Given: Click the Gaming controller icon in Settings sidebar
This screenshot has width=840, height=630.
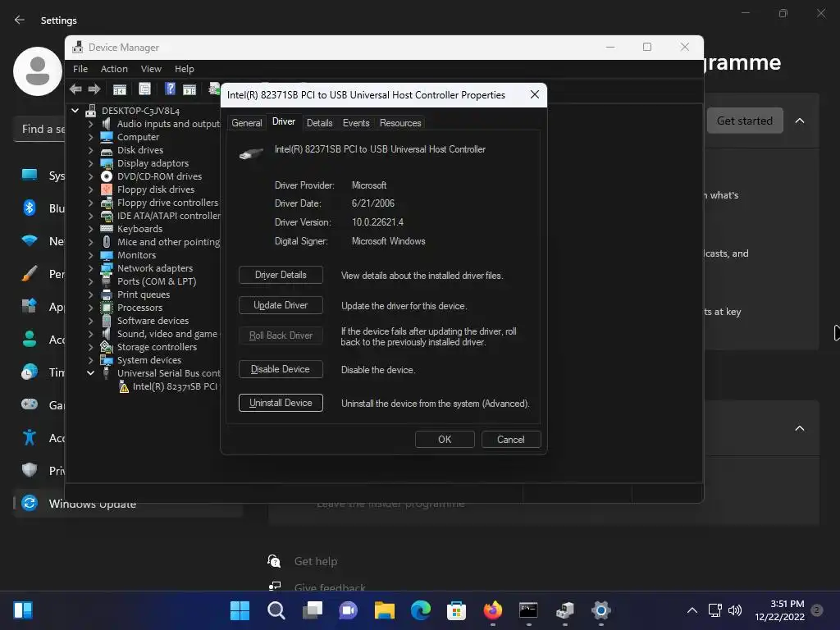Looking at the screenshot, I should 30,404.
